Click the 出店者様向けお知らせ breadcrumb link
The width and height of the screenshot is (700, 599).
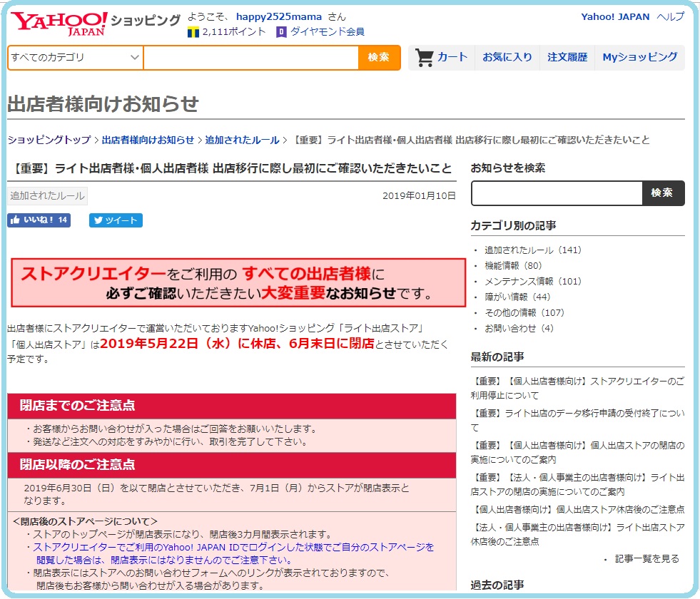[x=148, y=140]
